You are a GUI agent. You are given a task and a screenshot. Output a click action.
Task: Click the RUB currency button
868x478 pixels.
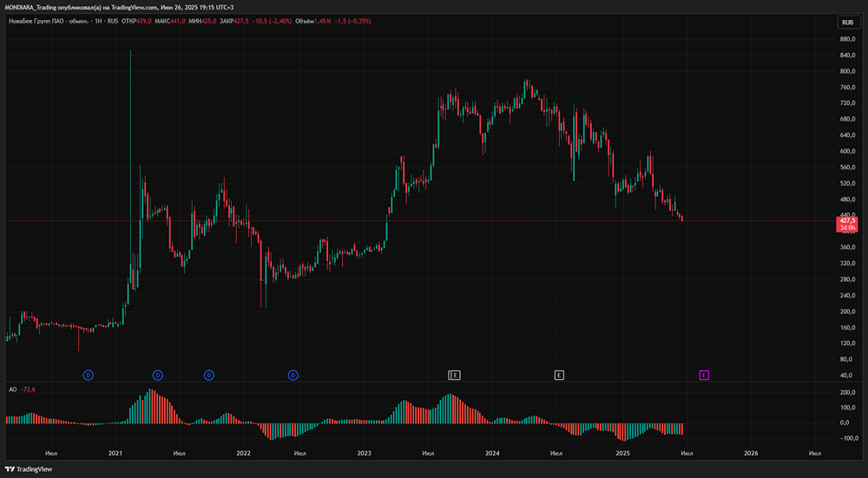pyautogui.click(x=847, y=23)
